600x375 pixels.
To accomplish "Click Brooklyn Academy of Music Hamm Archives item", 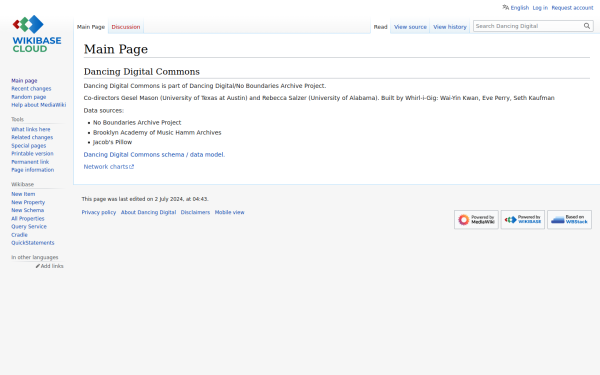I will [x=157, y=132].
